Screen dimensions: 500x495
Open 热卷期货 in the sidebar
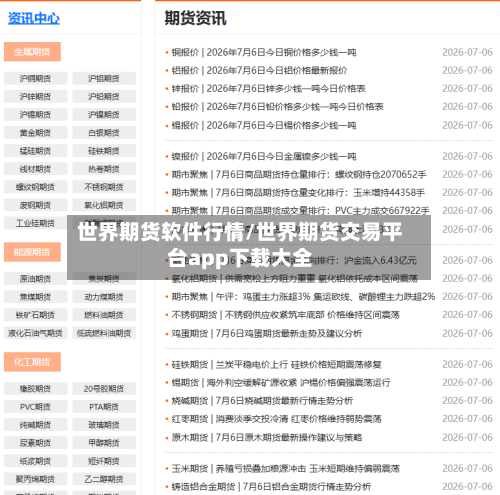104,169
